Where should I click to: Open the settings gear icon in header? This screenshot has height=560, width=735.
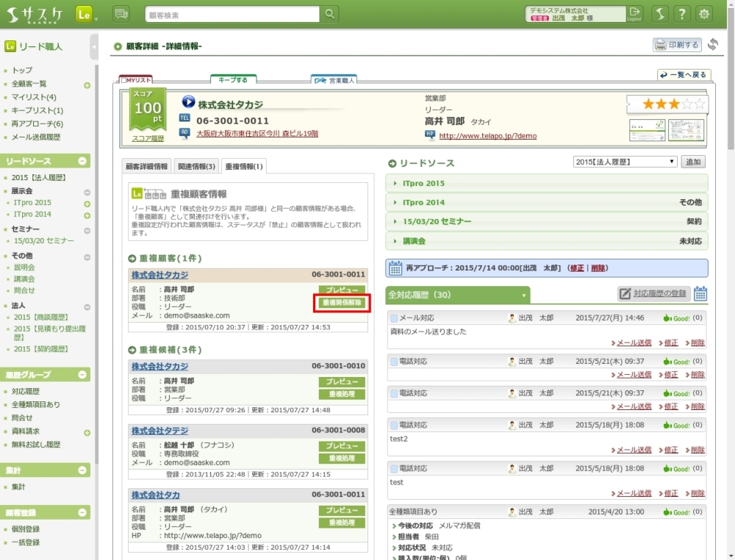[x=704, y=14]
